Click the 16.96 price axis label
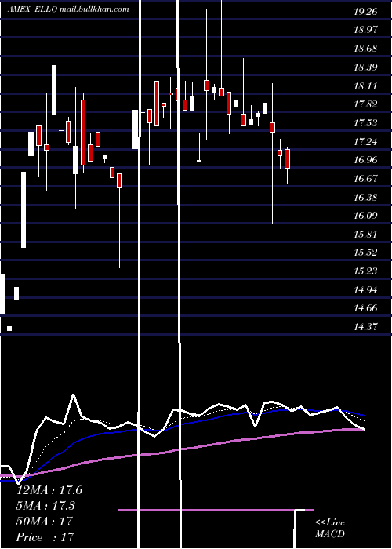This screenshot has width=392, height=549. [365, 160]
